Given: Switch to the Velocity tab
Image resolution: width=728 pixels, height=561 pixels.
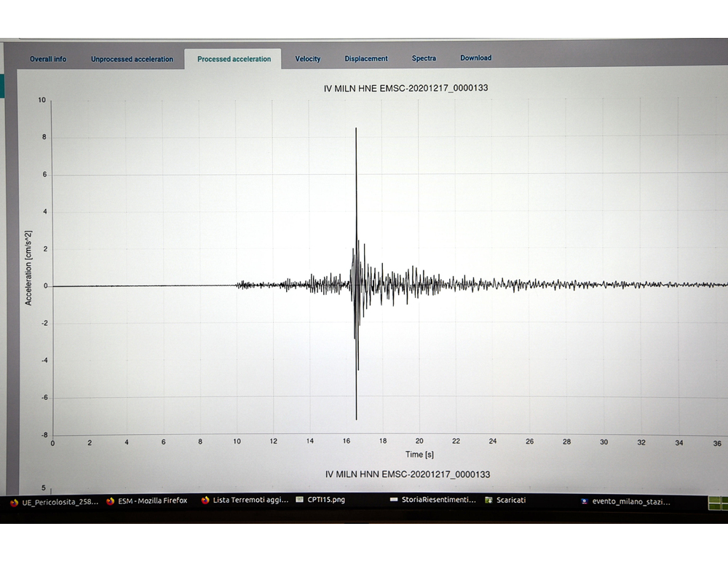Looking at the screenshot, I should click(x=307, y=59).
